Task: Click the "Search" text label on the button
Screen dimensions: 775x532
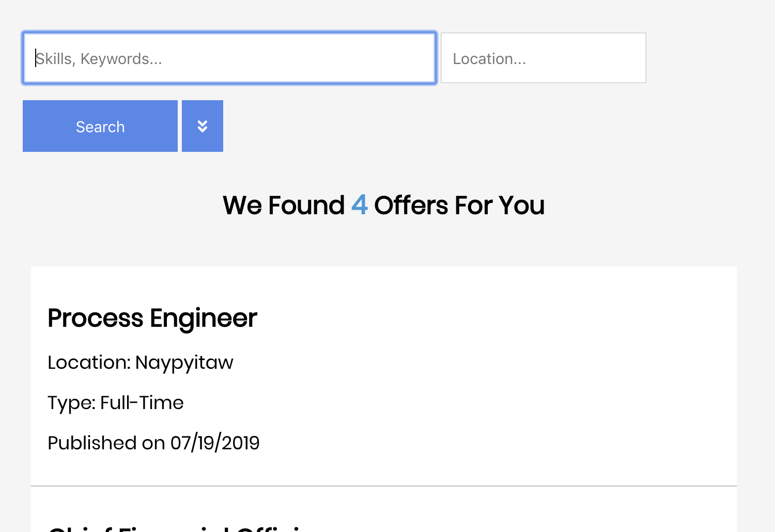Action: (x=100, y=127)
